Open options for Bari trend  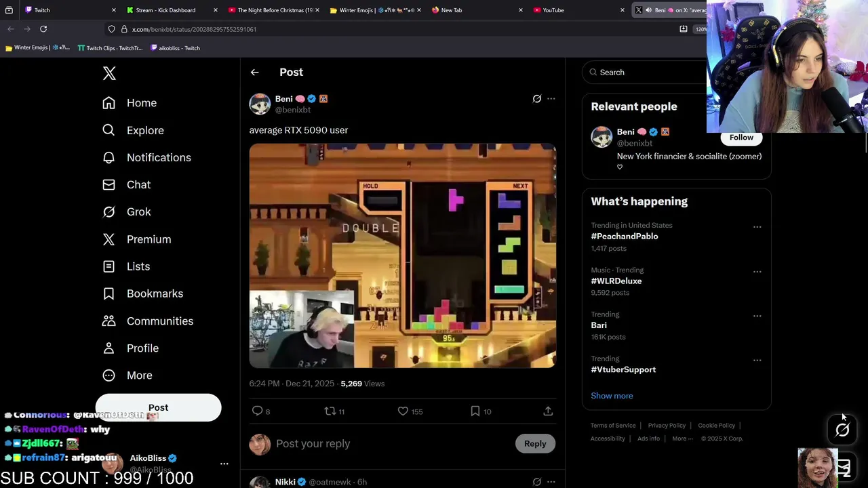pyautogui.click(x=757, y=316)
